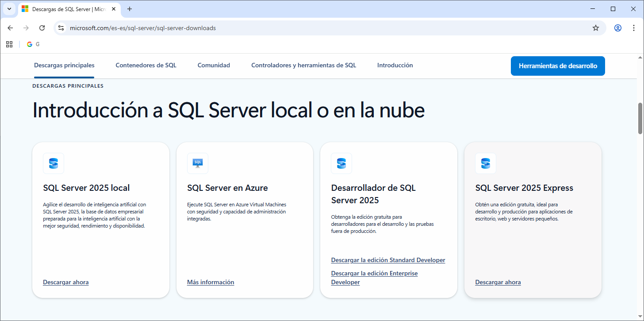644x321 pixels.
Task: Maximize the Chrome window
Action: pos(613,9)
